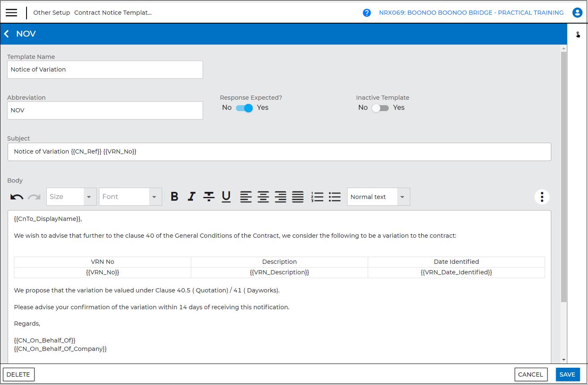Expand the Size dropdown
Viewport: 588px width, 385px height.
coord(89,197)
